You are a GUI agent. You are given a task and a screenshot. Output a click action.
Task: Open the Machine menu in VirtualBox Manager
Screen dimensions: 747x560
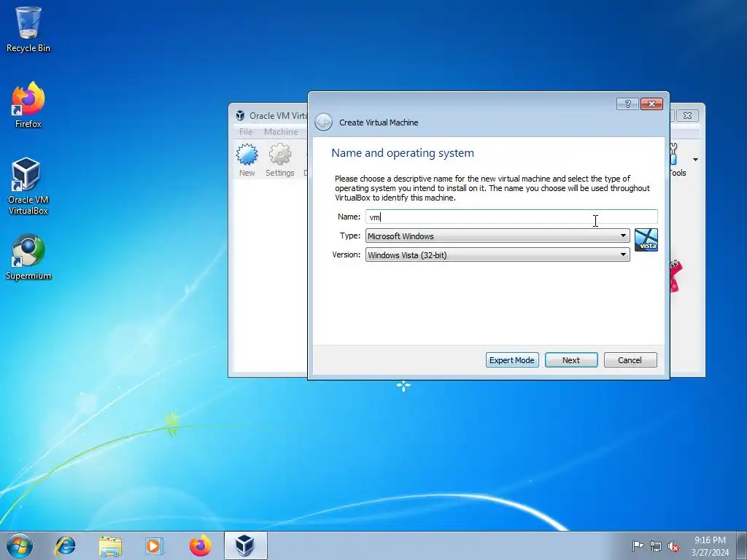pos(281,132)
